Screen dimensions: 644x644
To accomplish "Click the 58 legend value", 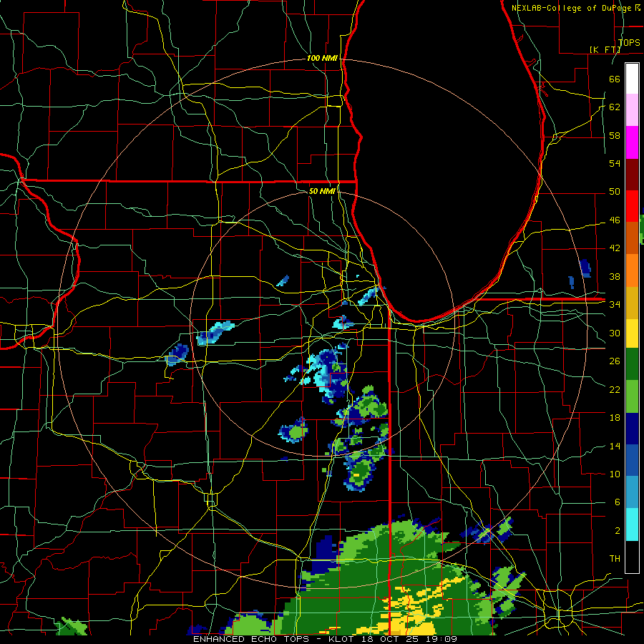I will [615, 135].
